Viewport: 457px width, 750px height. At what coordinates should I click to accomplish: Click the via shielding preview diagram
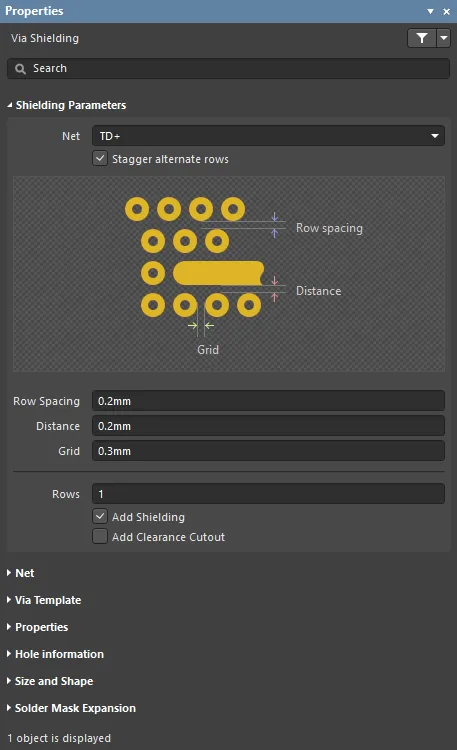[x=229, y=274]
